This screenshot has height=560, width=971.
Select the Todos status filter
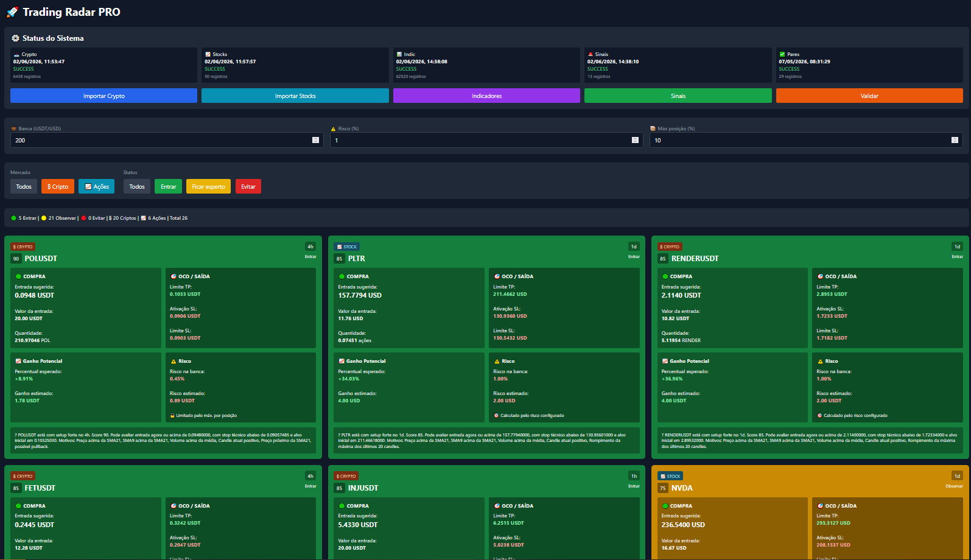tap(137, 186)
